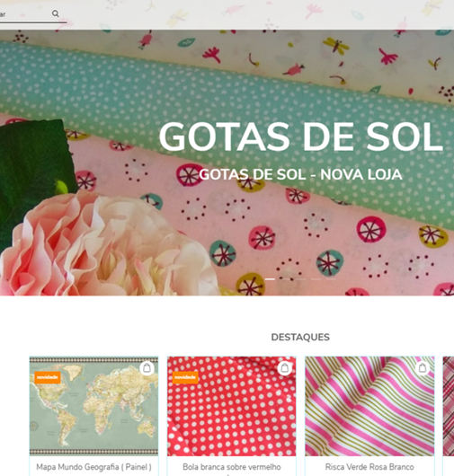Open Mapa Mundo Geografia product image
The image size is (454, 476).
coord(93,406)
